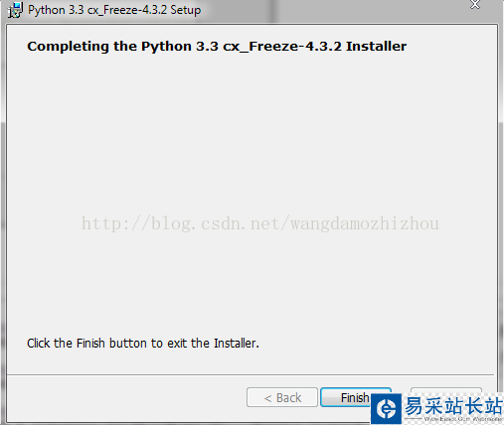This screenshot has height=425, width=504.
Task: Click the Finish button
Action: (355, 397)
